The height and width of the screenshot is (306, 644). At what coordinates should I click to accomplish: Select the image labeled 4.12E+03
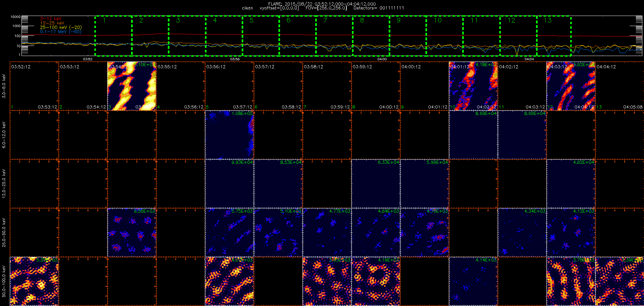pos(571,232)
